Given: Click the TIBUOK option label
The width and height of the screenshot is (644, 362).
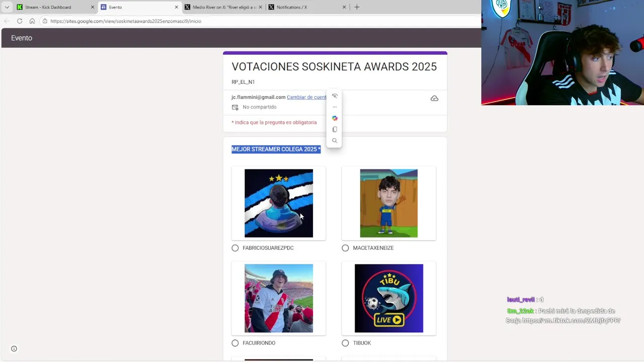Looking at the screenshot, I should pos(362,343).
